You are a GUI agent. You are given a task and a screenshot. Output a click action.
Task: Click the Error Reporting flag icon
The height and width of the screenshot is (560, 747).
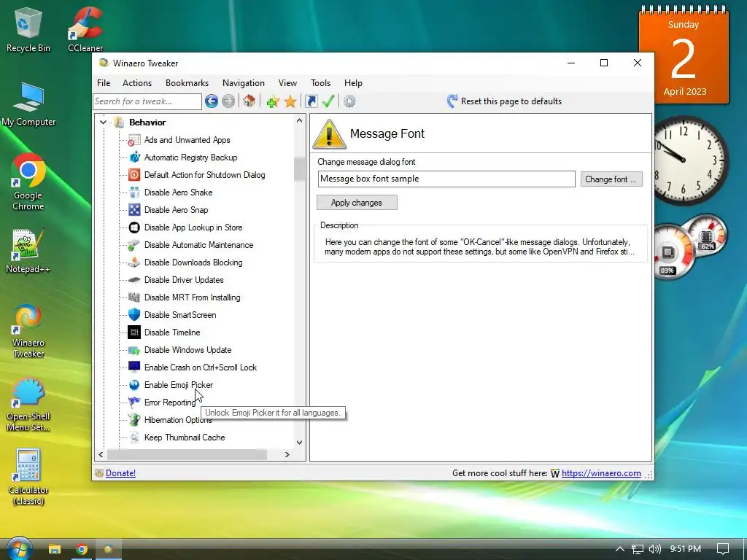click(134, 402)
